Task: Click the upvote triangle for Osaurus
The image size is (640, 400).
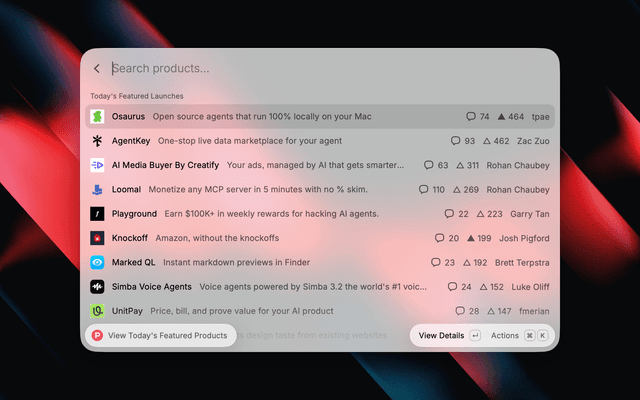Action: tap(501, 117)
